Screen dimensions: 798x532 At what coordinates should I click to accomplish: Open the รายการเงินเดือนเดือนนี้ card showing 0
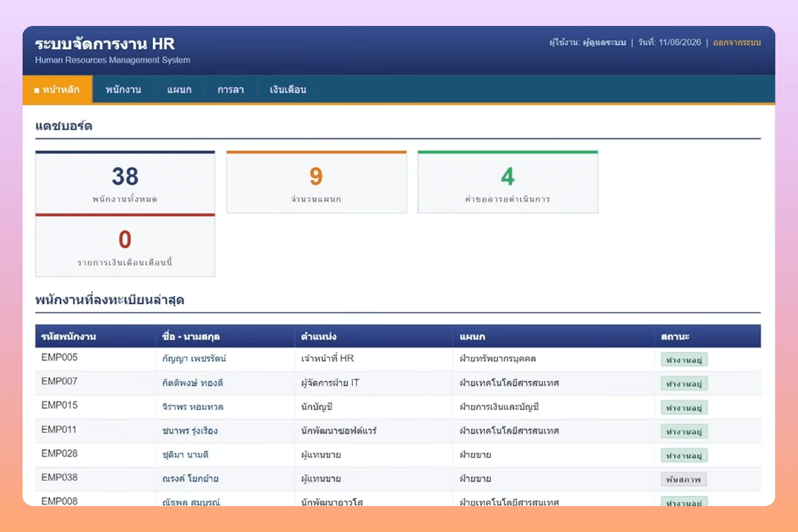pos(125,245)
